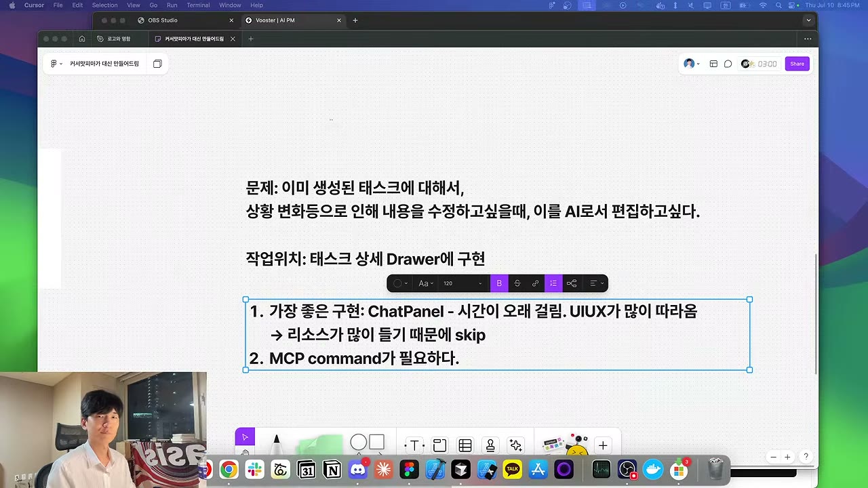The image size is (868, 488).
Task: Launch Notion from the Dock
Action: point(332,469)
